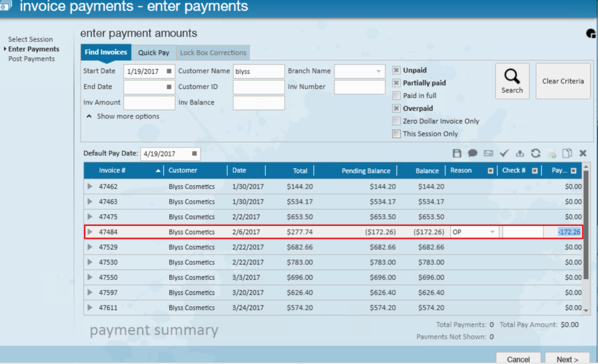The width and height of the screenshot is (598, 364).
Task: Refresh the invoice grid with circular arrows icon
Action: pyautogui.click(x=536, y=153)
